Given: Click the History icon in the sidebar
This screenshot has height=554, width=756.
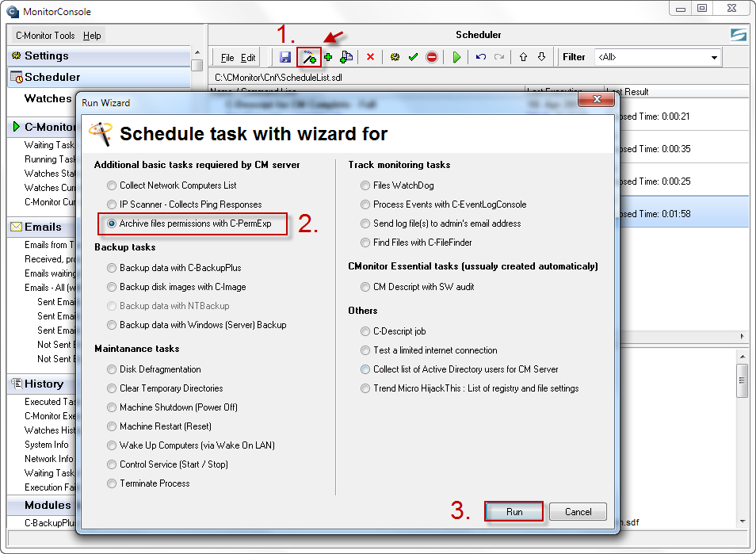Looking at the screenshot, I should click(17, 384).
